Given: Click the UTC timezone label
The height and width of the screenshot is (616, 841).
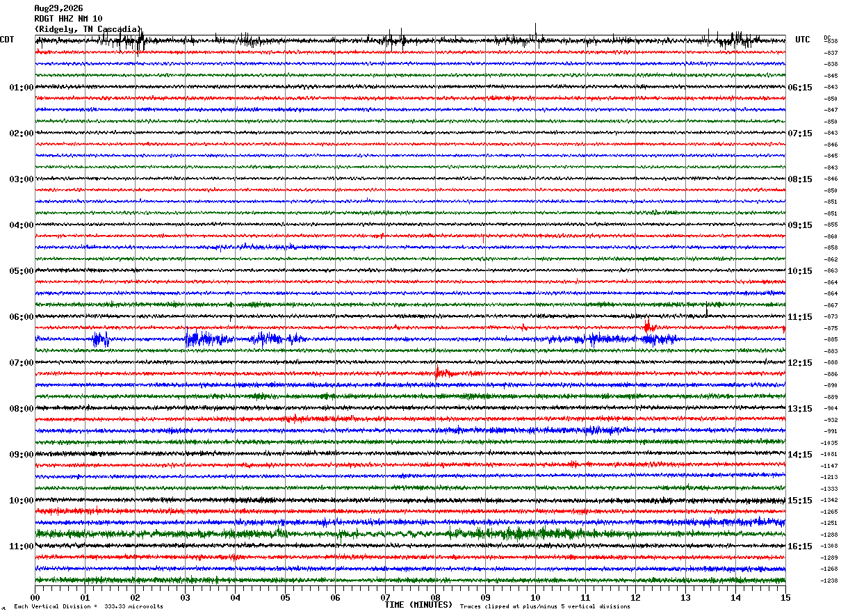Looking at the screenshot, I should (803, 40).
